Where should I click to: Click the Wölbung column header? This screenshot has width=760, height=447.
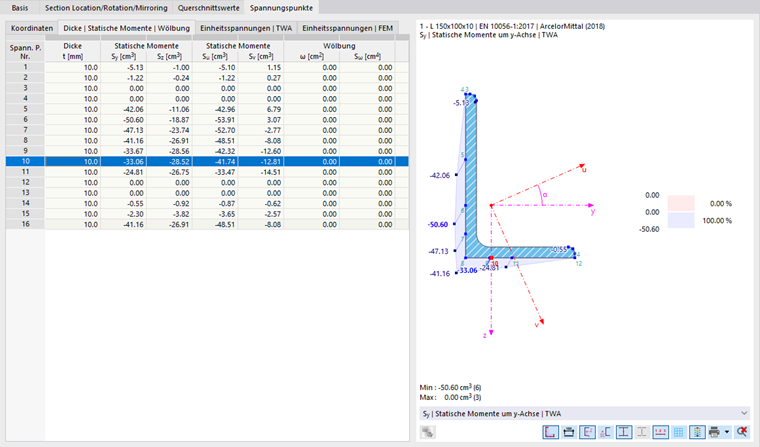(339, 46)
